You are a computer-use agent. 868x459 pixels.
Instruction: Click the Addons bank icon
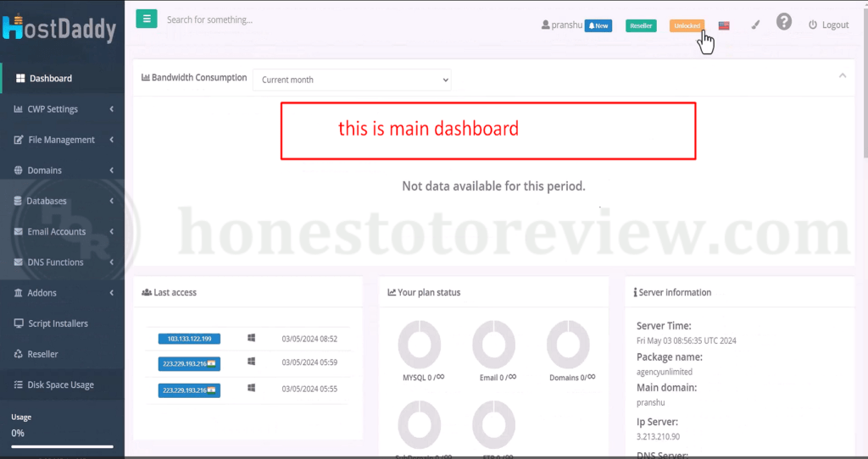[19, 292]
